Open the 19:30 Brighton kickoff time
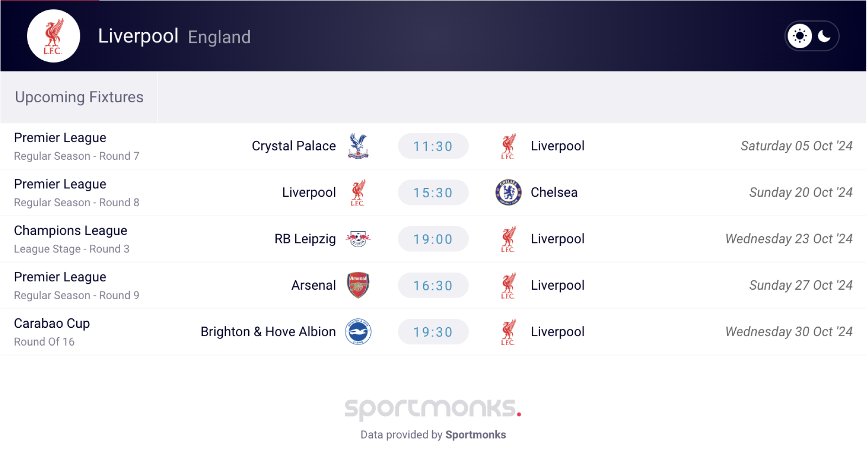This screenshot has width=868, height=471. 433,332
